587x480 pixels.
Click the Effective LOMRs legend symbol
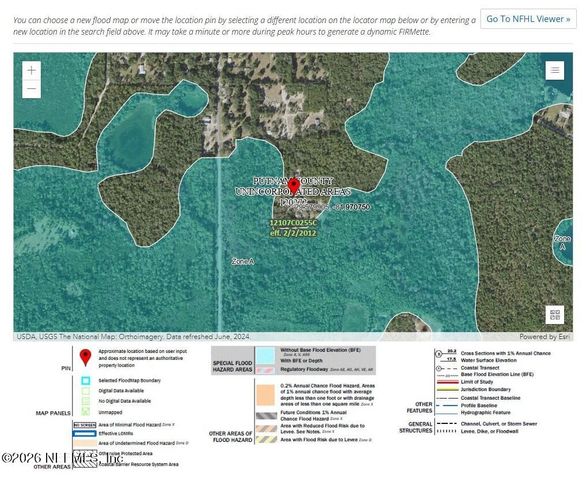pyautogui.click(x=84, y=434)
